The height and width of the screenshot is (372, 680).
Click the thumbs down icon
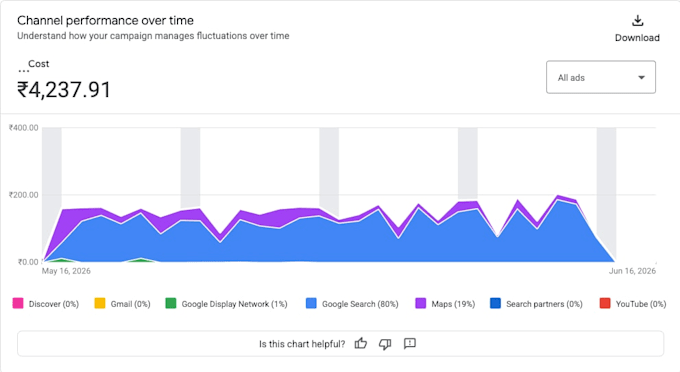(385, 344)
